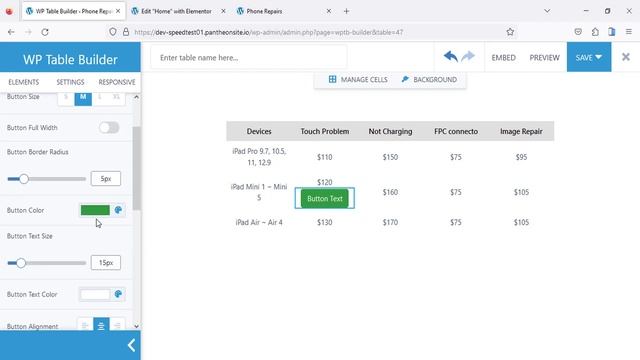Viewport: 640px width, 360px height.
Task: Select the FPC connecto header cell
Action: tap(456, 131)
